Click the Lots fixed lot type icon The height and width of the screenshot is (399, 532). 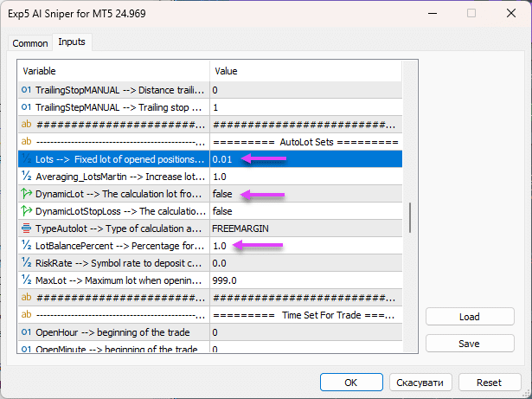pos(26,159)
